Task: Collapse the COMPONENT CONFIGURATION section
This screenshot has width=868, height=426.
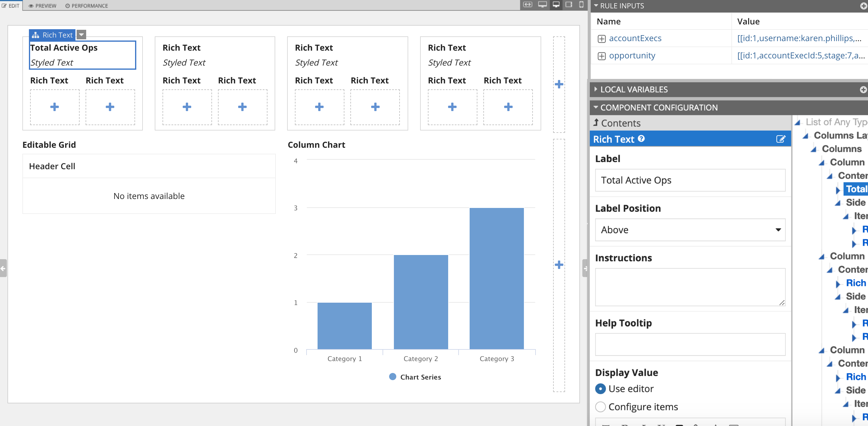Action: (596, 108)
